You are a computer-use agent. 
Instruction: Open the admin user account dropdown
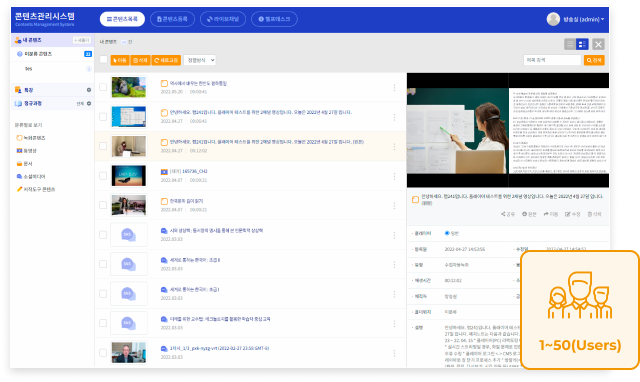[584, 19]
